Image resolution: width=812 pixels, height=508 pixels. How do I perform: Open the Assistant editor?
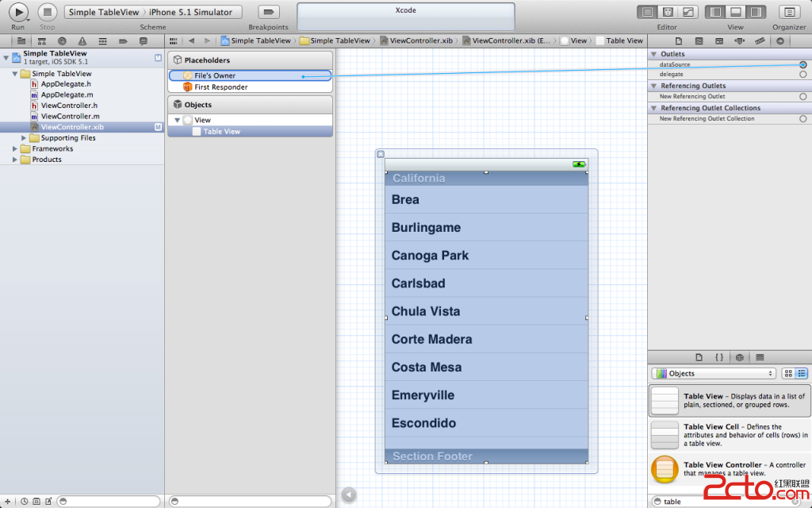(668, 12)
